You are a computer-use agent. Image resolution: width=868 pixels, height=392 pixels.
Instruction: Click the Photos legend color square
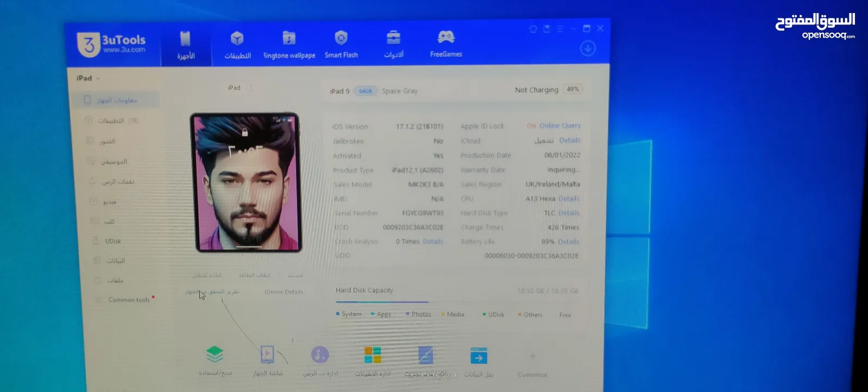point(407,314)
